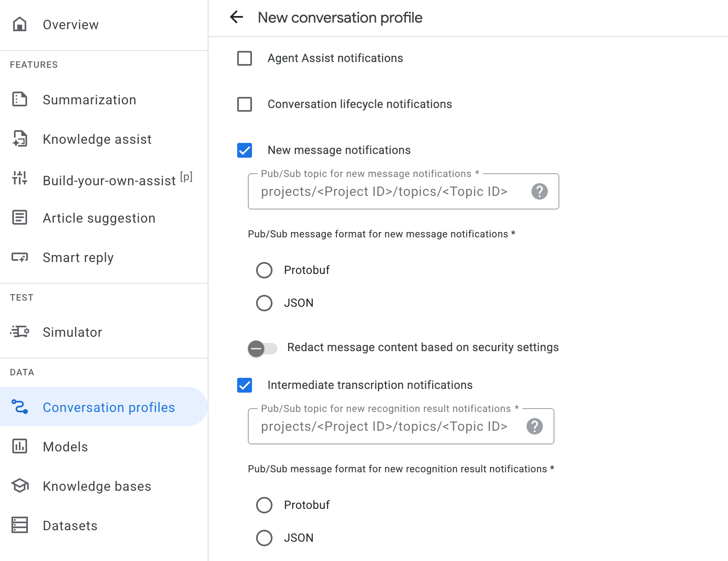Open the Simulator icon under Test
Screen dimensions: 728x561
[x=20, y=332]
